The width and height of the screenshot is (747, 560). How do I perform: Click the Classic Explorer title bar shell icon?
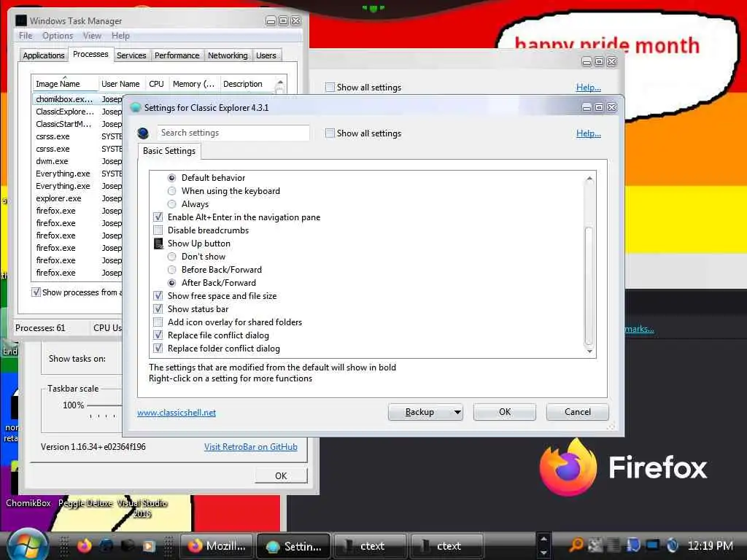135,108
